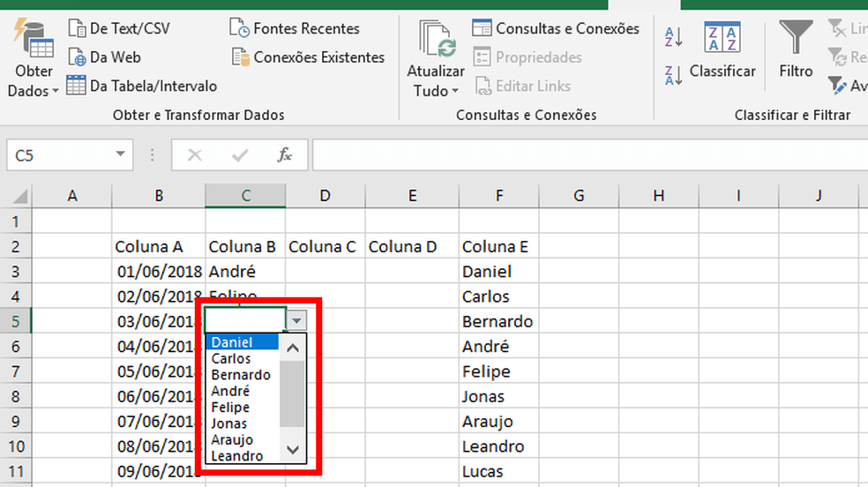Select Felipe in the dropdown list
Image resolution: width=868 pixels, height=487 pixels.
[230, 408]
